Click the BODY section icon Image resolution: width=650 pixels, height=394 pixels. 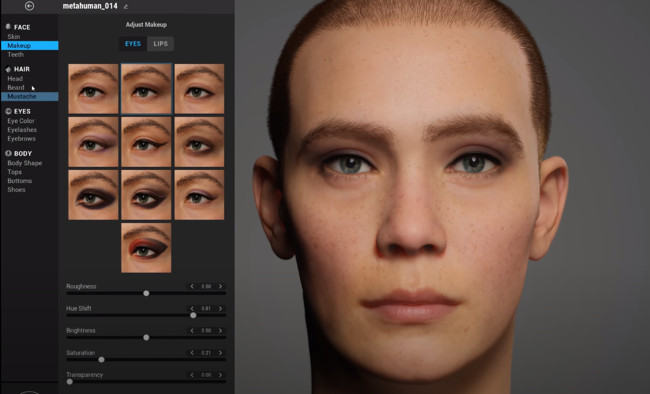[8, 153]
